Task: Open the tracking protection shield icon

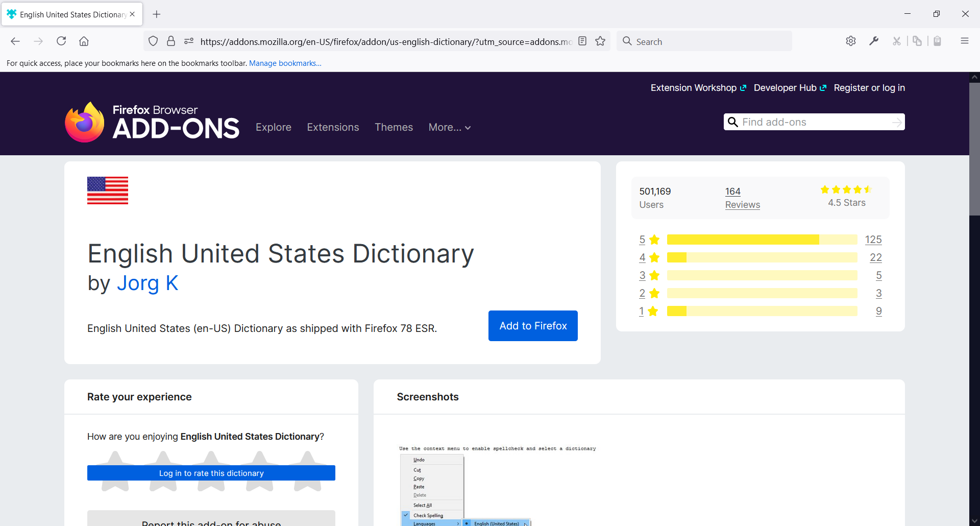Action: pyautogui.click(x=153, y=41)
